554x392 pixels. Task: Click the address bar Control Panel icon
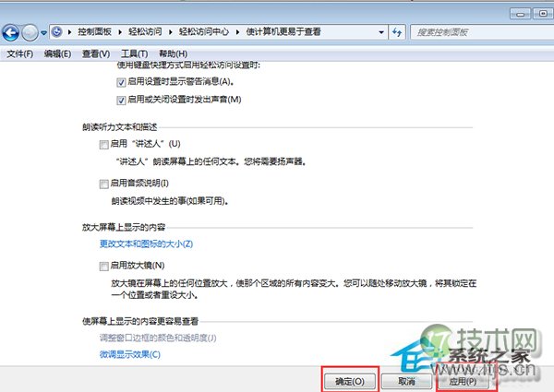coord(56,32)
